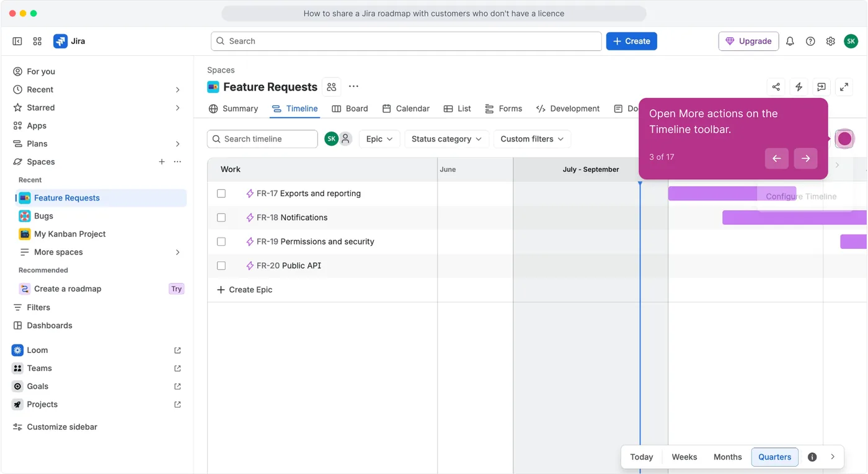This screenshot has height=474, width=868.
Task: Open the Status category dropdown
Action: click(x=446, y=139)
